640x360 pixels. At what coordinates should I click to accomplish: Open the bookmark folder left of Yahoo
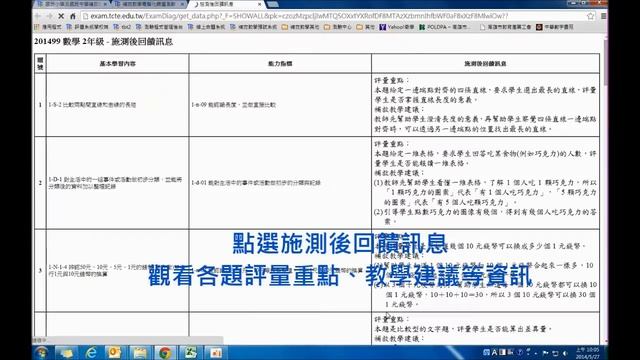[365, 27]
